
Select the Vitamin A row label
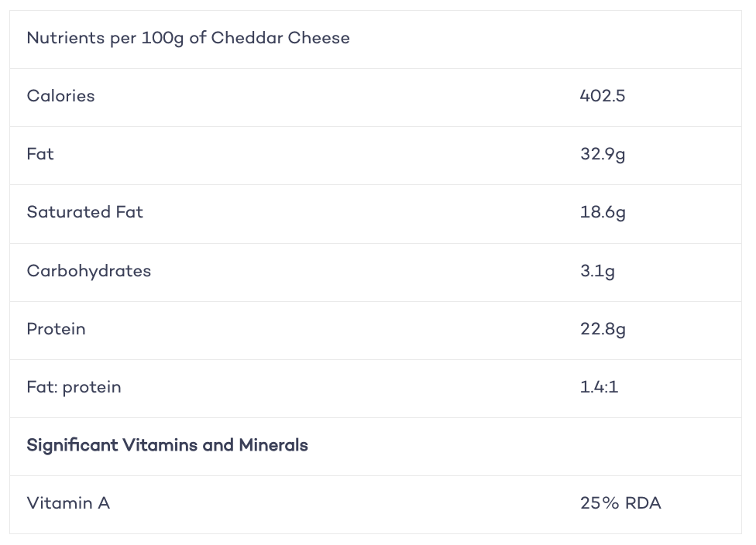68,503
